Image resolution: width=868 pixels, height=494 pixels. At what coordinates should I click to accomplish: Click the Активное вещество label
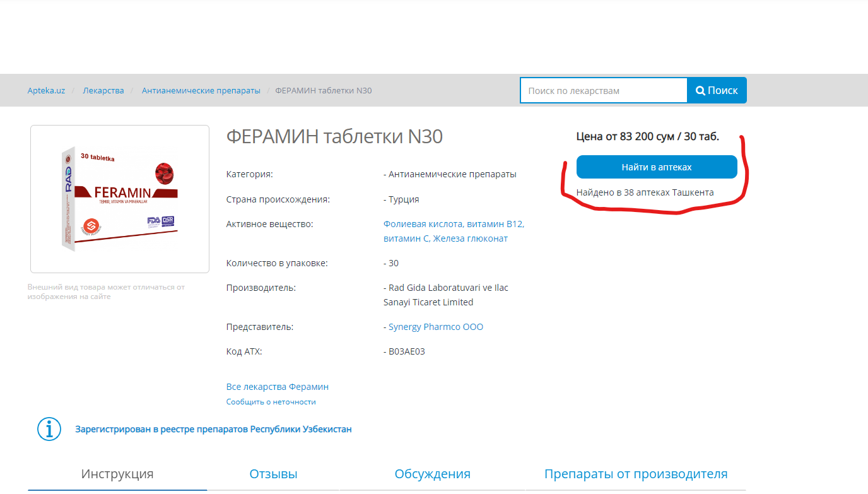(270, 224)
